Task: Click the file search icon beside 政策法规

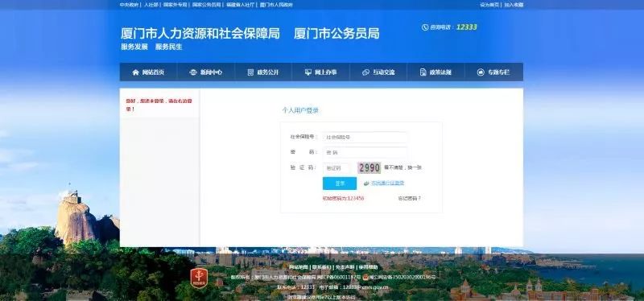Action: [x=423, y=72]
